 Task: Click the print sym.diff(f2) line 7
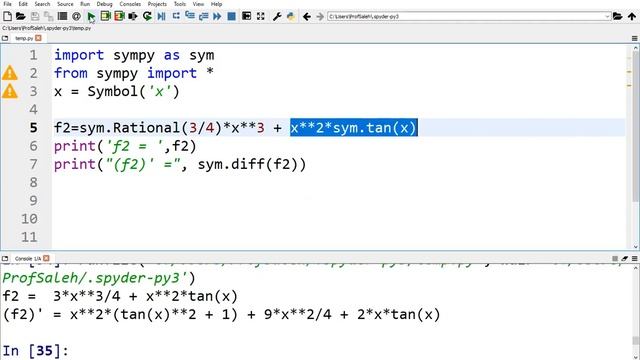coord(180,164)
